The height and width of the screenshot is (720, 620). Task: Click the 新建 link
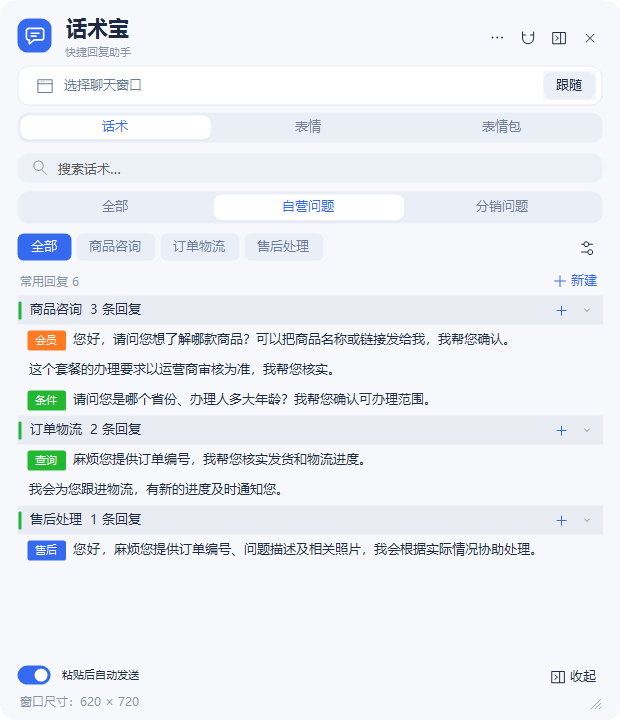[x=575, y=281]
